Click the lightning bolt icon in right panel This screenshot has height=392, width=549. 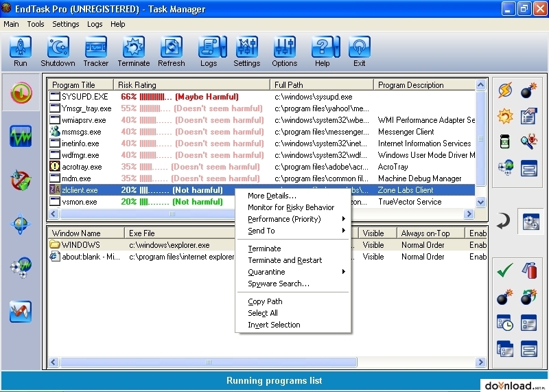click(505, 90)
